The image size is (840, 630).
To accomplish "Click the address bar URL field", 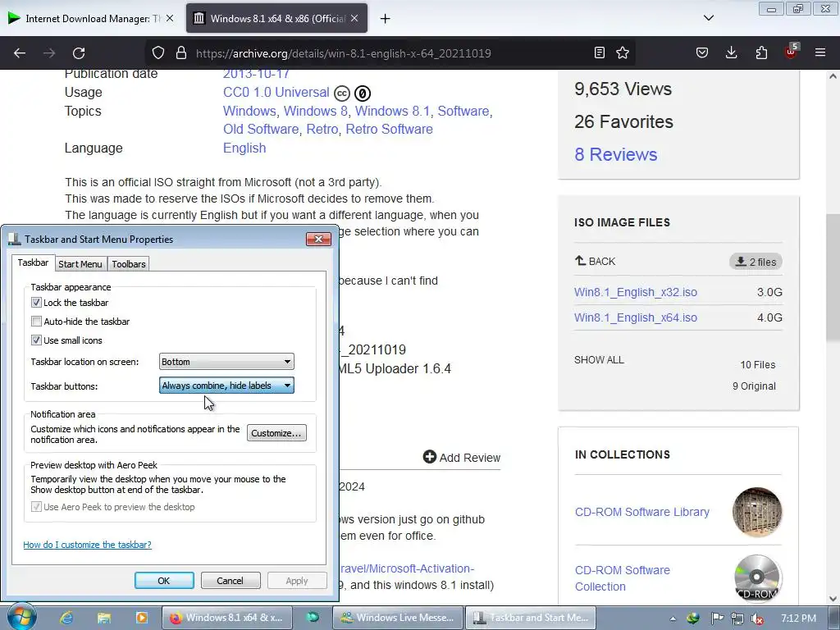I will [344, 53].
